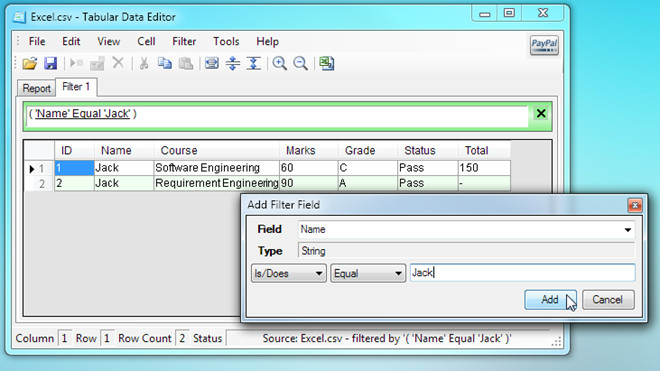
Task: Expand the Field dropdown showing Name
Action: click(466, 230)
